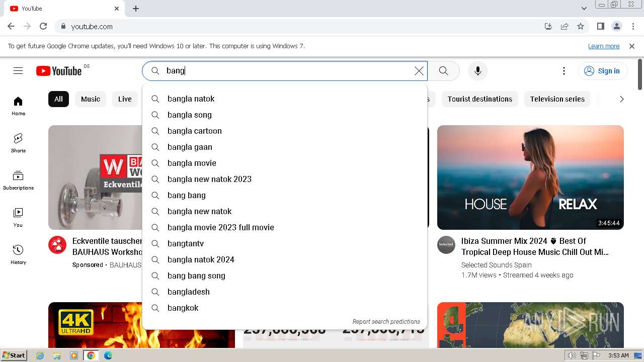Click the YouTube logo
644x362 pixels.
point(59,71)
